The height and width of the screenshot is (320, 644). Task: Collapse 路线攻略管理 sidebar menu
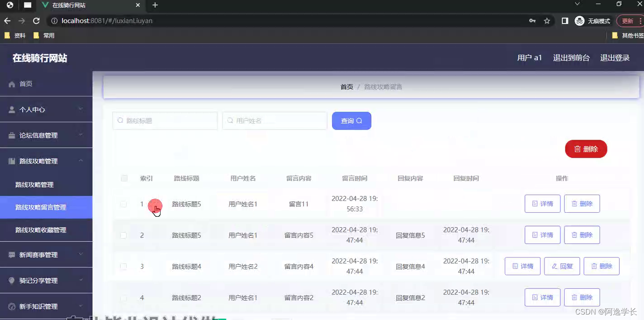[46, 161]
